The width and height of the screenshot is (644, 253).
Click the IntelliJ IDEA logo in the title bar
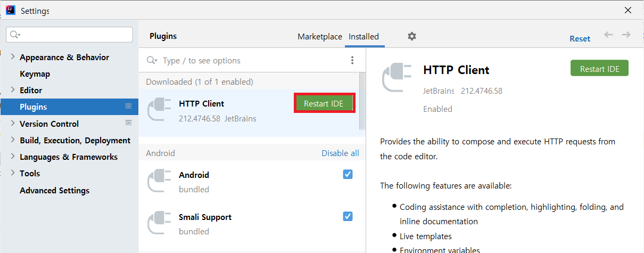coord(11,10)
